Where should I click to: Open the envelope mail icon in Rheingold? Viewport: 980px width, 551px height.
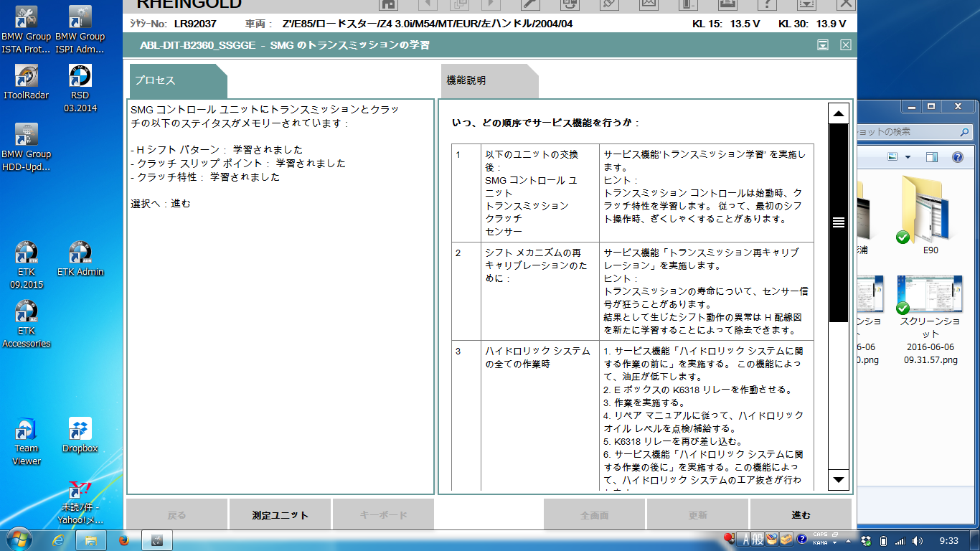[649, 5]
